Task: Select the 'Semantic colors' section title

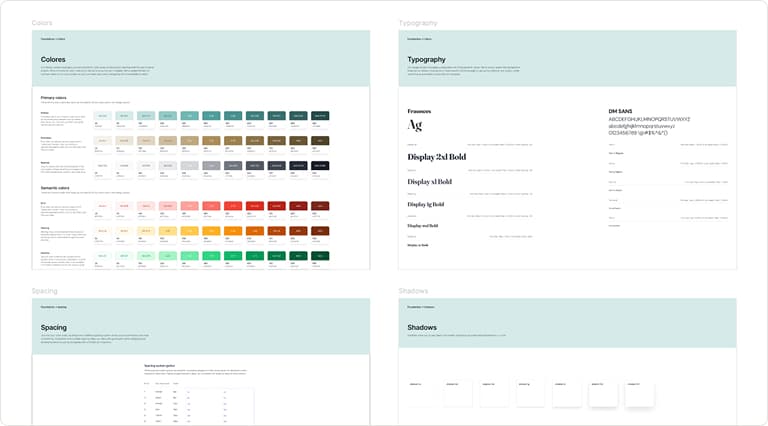Action: 55,188
